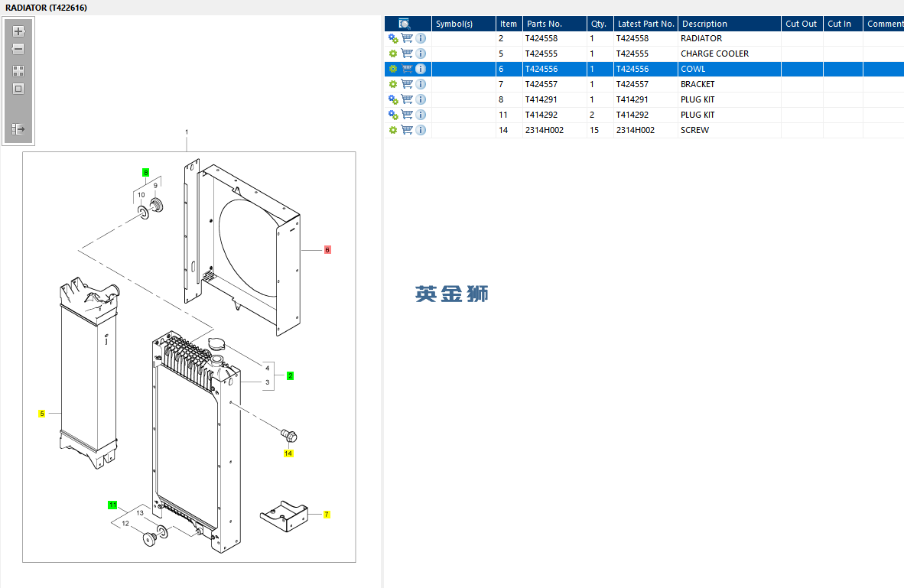Select yellow callout 14 under the screw

click(288, 453)
